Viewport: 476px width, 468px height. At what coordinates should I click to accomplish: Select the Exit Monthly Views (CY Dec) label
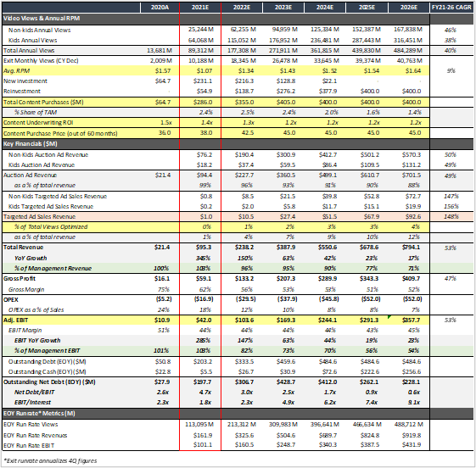coord(41,61)
